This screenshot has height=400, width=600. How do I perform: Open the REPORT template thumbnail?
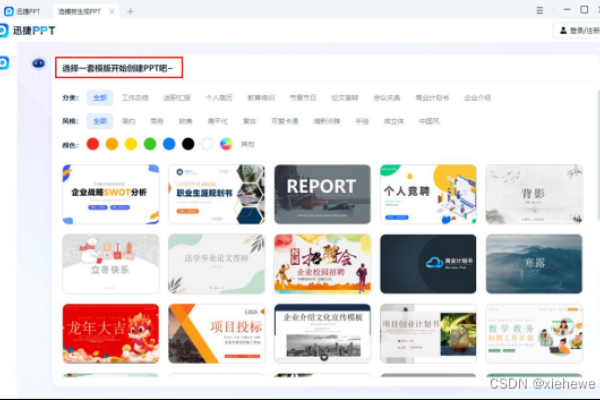pyautogui.click(x=323, y=194)
